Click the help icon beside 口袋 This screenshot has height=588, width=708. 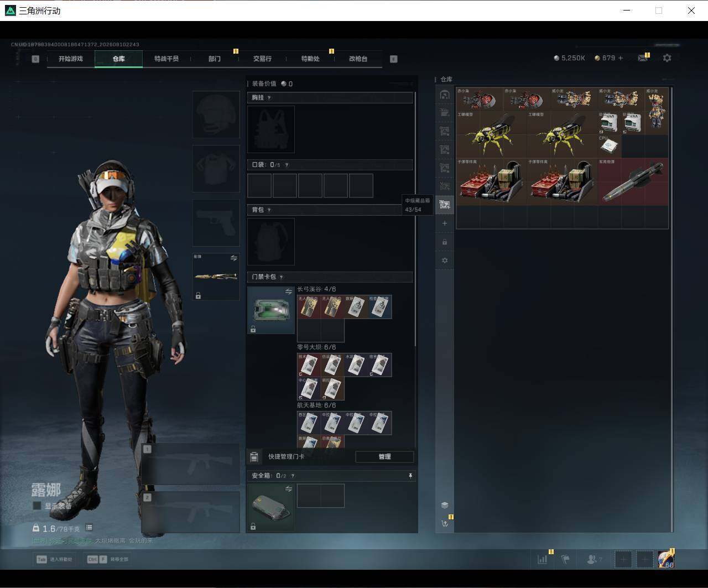pos(286,165)
